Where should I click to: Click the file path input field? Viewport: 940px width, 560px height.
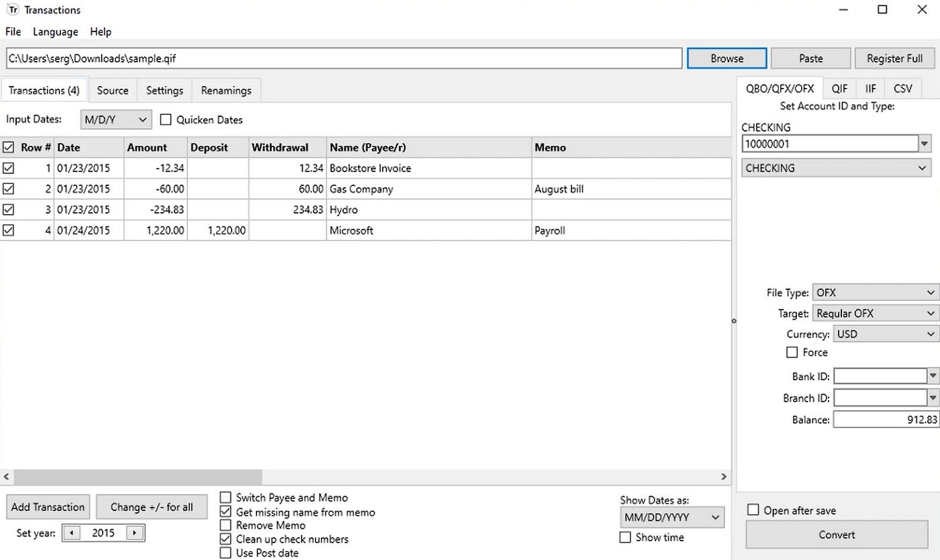pyautogui.click(x=344, y=58)
